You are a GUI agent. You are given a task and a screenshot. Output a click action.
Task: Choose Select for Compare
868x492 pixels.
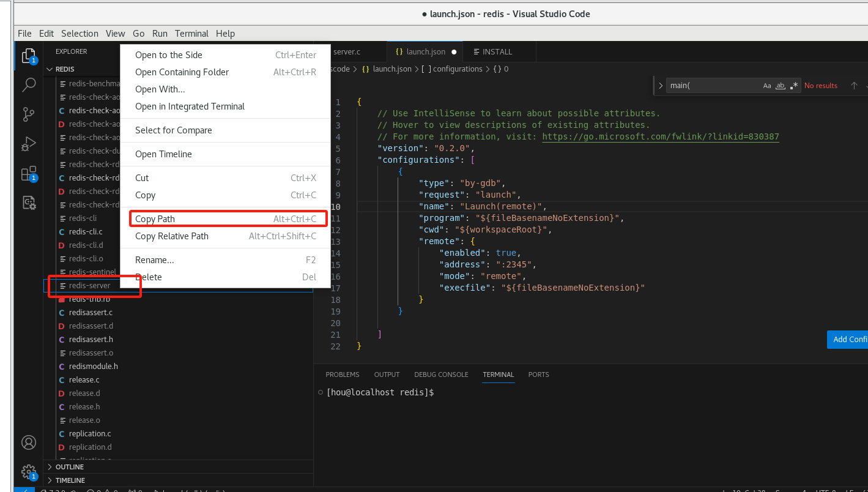(226, 130)
